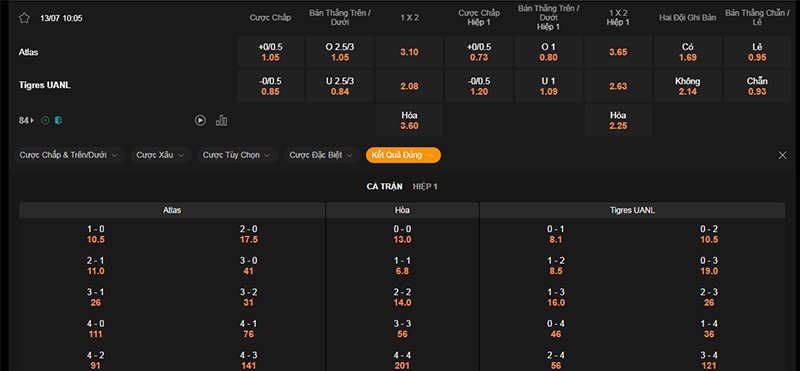Select Tigres score 0 - 4 at 46
This screenshot has width=800, height=371.
(556, 329)
